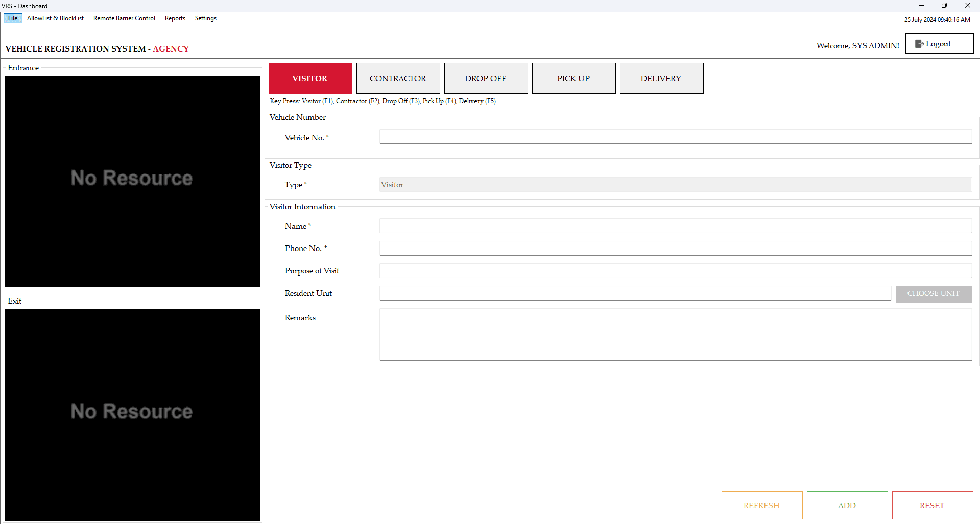Click into the visitor Name field
The image size is (980, 524).
(x=675, y=226)
